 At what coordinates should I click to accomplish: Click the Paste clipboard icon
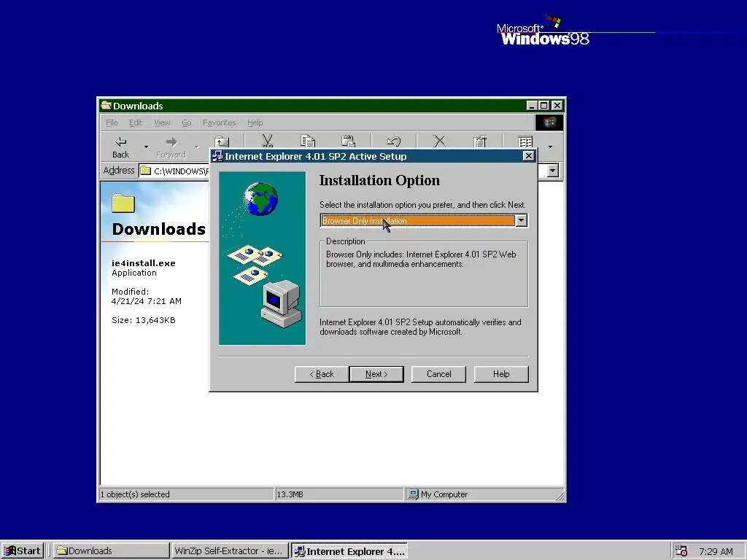tap(348, 141)
